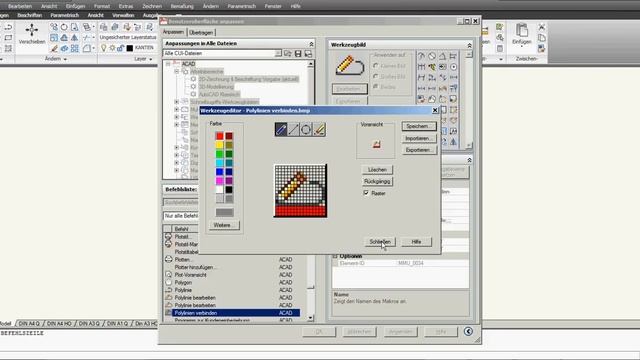Collapse the ACAD tree root node

pyautogui.click(x=168, y=64)
